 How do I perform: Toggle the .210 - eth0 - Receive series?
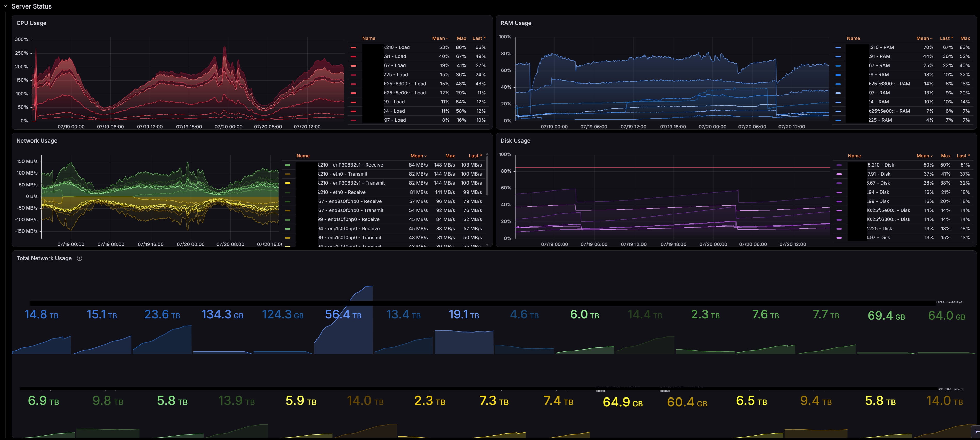pos(342,192)
